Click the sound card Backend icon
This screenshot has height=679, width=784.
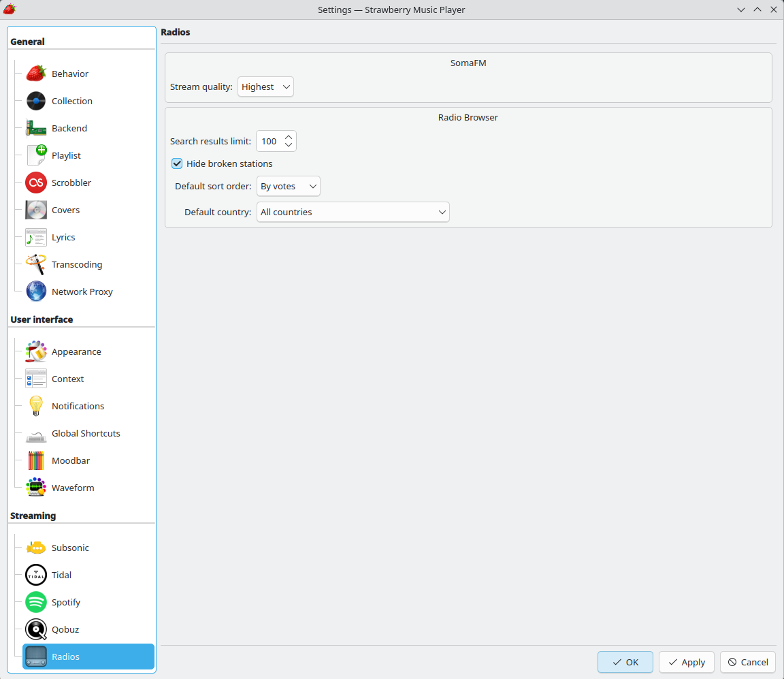[36, 128]
